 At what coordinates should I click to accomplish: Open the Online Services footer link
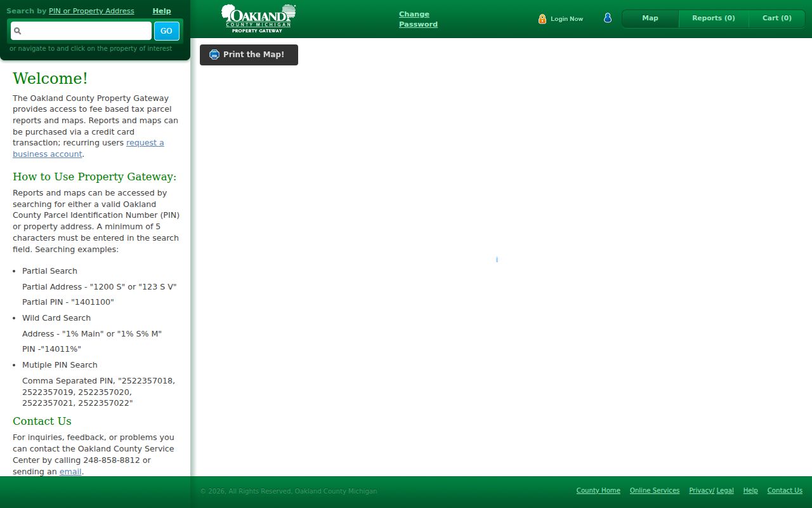click(655, 491)
